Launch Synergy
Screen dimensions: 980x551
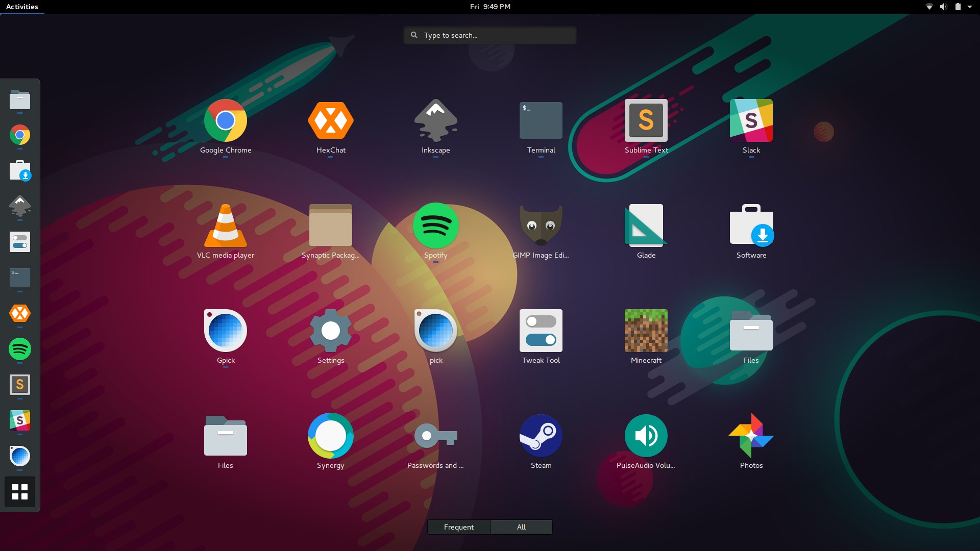pyautogui.click(x=331, y=436)
